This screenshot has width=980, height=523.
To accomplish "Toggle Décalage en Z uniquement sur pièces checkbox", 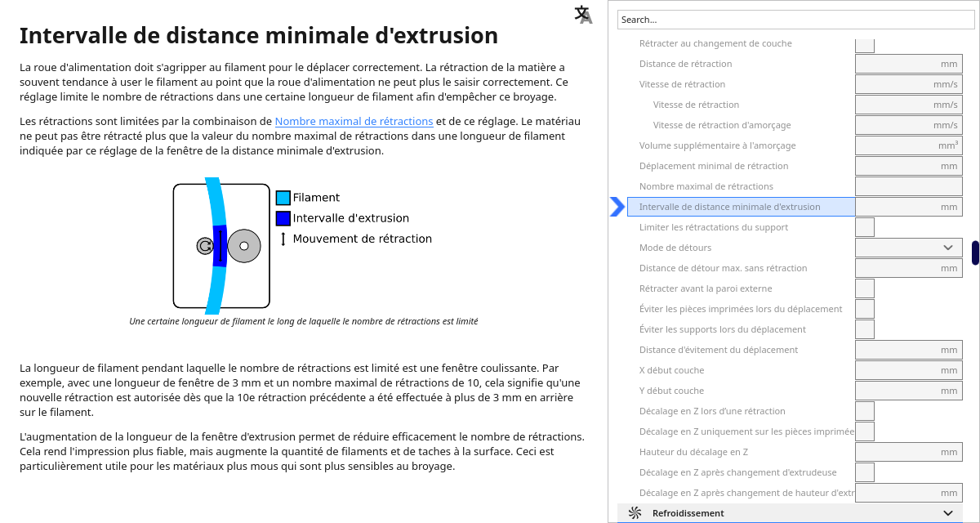I will click(x=865, y=431).
